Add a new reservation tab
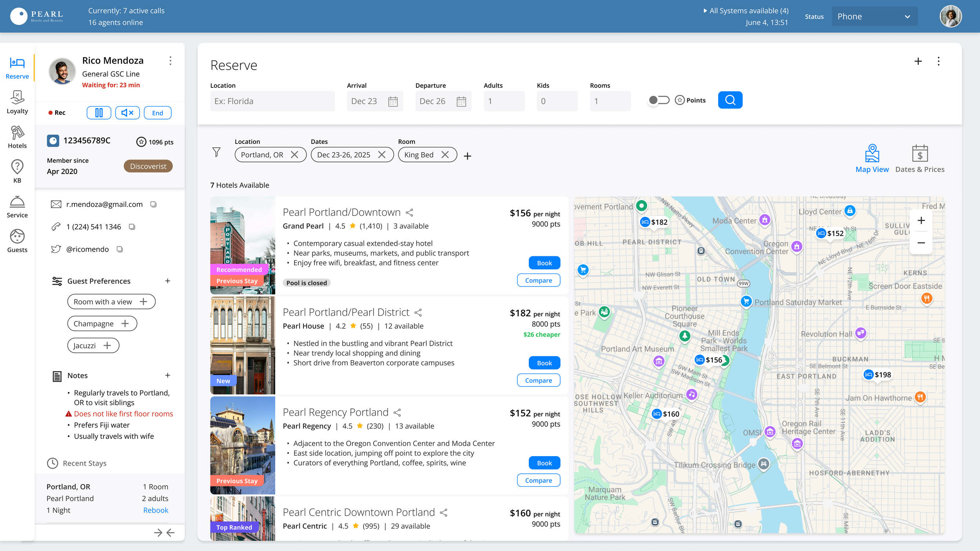 [x=918, y=62]
